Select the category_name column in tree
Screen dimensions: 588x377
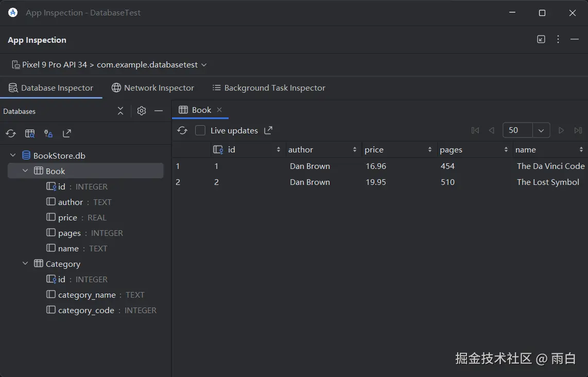pyautogui.click(x=87, y=295)
